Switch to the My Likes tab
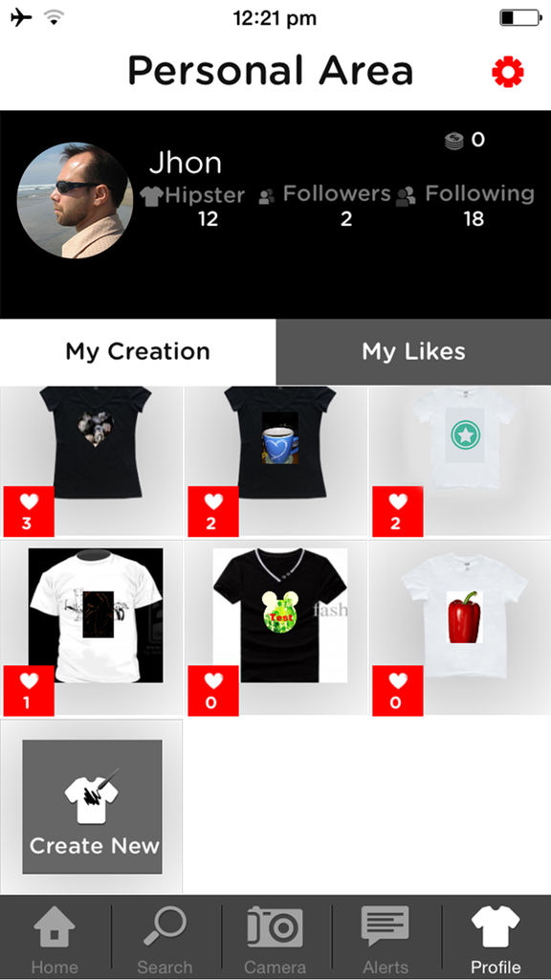Screen dimensions: 551x980 413,352
